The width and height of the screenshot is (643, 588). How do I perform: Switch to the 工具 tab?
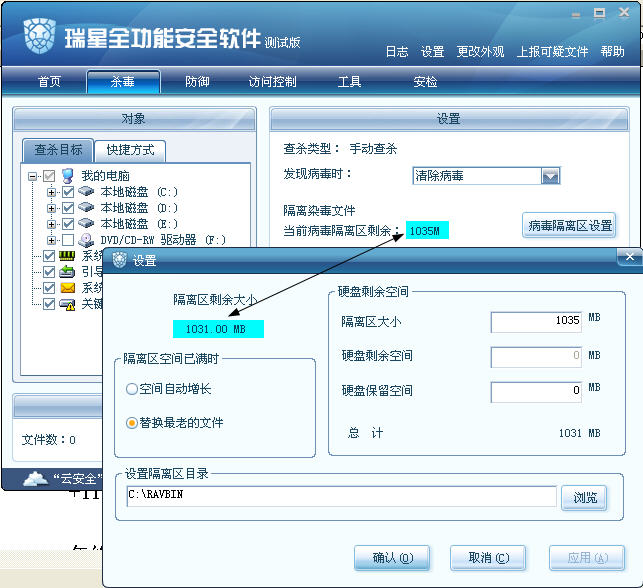(x=349, y=82)
